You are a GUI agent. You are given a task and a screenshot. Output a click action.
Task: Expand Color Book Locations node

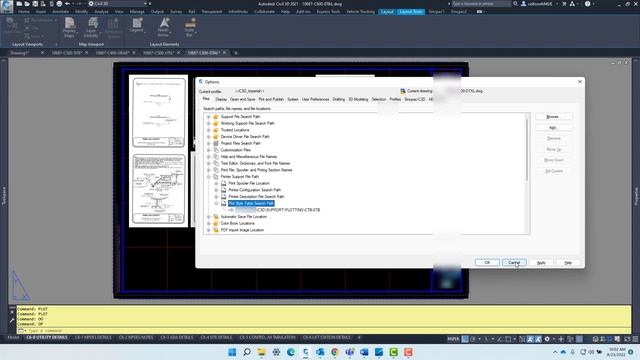(x=209, y=223)
